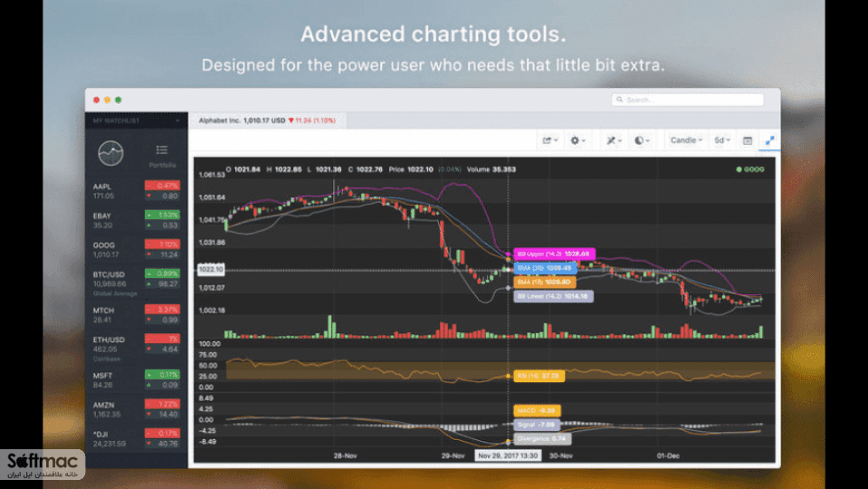Select the watchlist chart circle icon
Image resolution: width=868 pixels, height=489 pixels.
[110, 153]
